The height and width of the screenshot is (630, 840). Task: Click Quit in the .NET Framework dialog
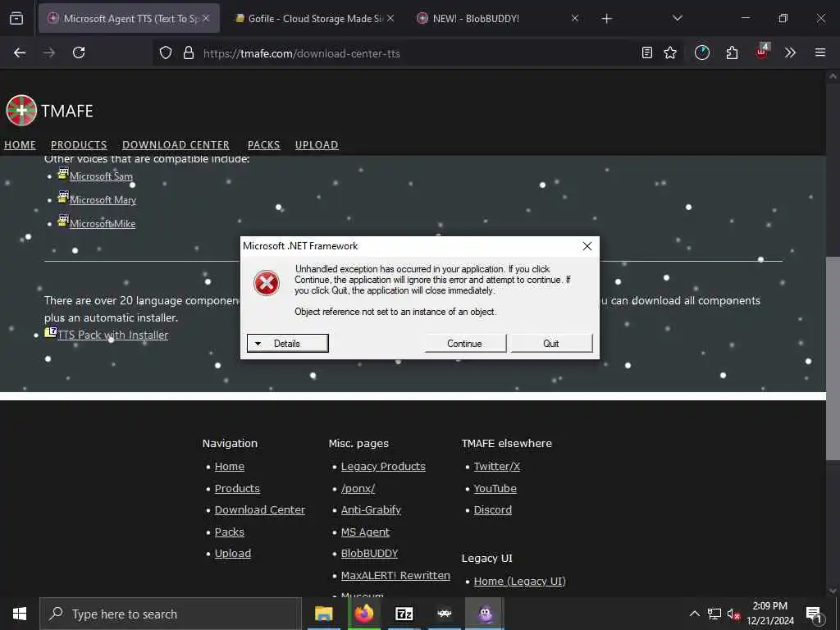point(551,344)
